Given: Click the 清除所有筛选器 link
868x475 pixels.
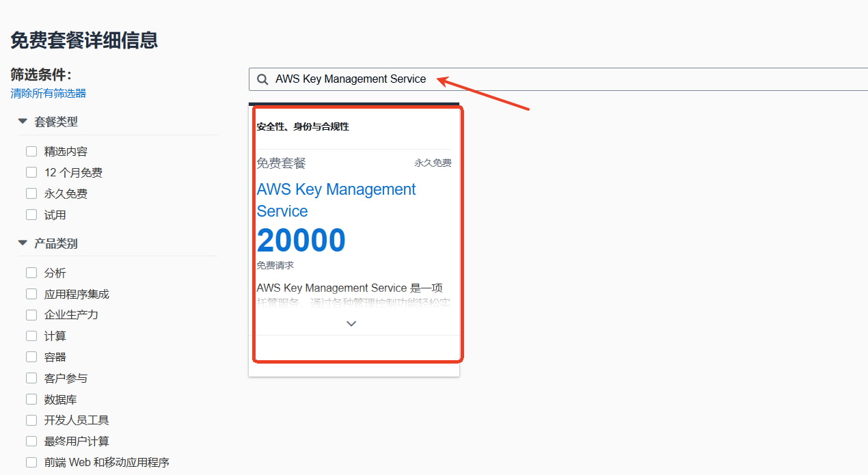Looking at the screenshot, I should pos(48,93).
